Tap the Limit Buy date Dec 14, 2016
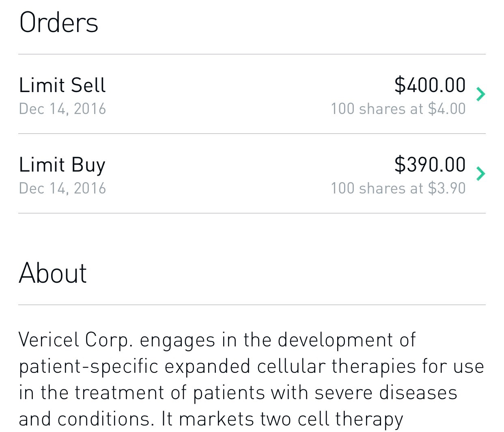This screenshot has height=432, width=504. (62, 188)
